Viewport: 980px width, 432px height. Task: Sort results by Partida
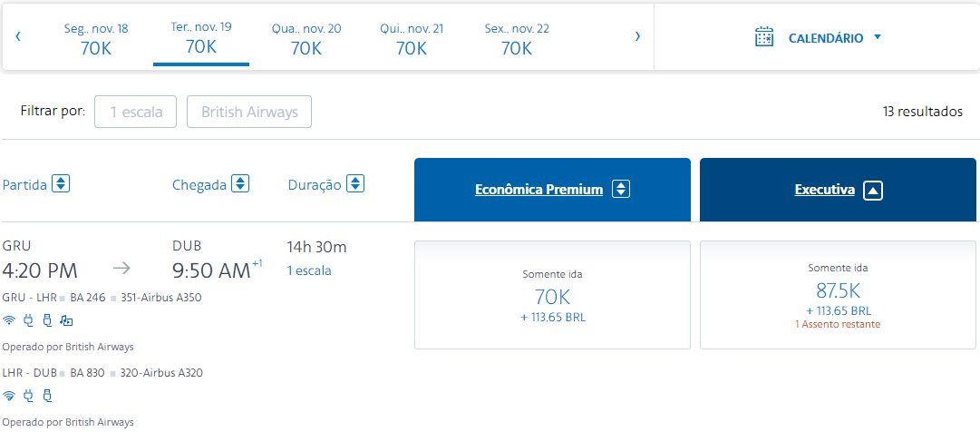tap(61, 183)
